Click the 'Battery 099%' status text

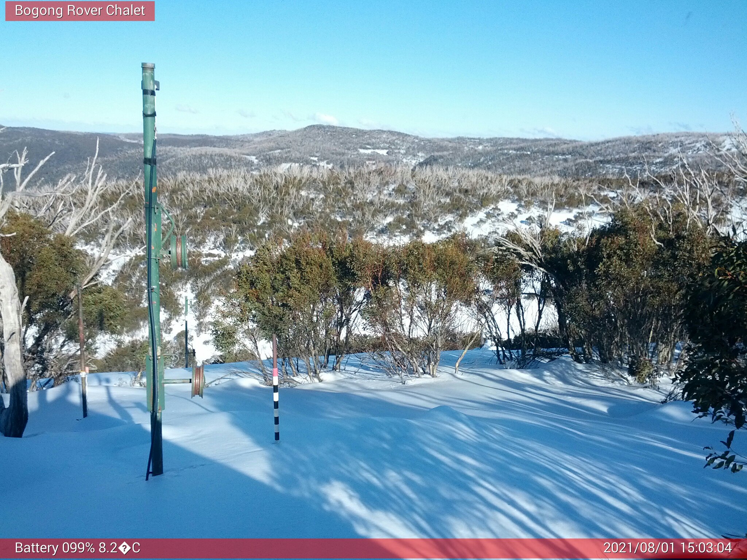54,548
